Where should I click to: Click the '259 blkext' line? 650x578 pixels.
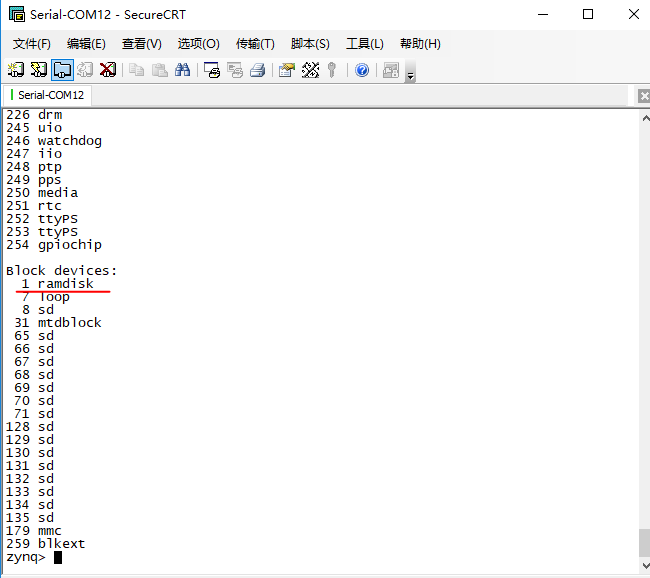tap(45, 544)
